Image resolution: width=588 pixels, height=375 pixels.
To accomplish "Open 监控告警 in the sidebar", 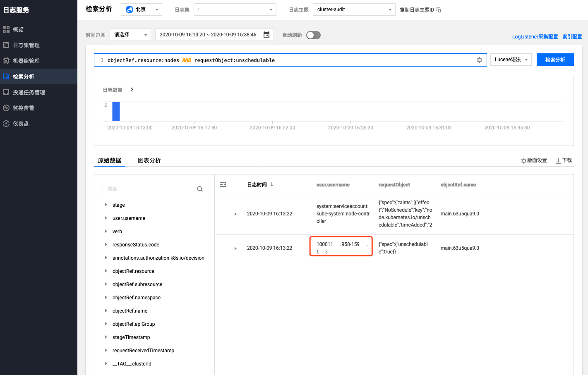I will click(24, 108).
